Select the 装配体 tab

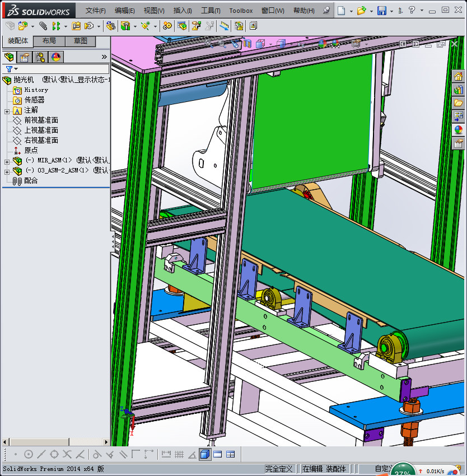tap(17, 41)
